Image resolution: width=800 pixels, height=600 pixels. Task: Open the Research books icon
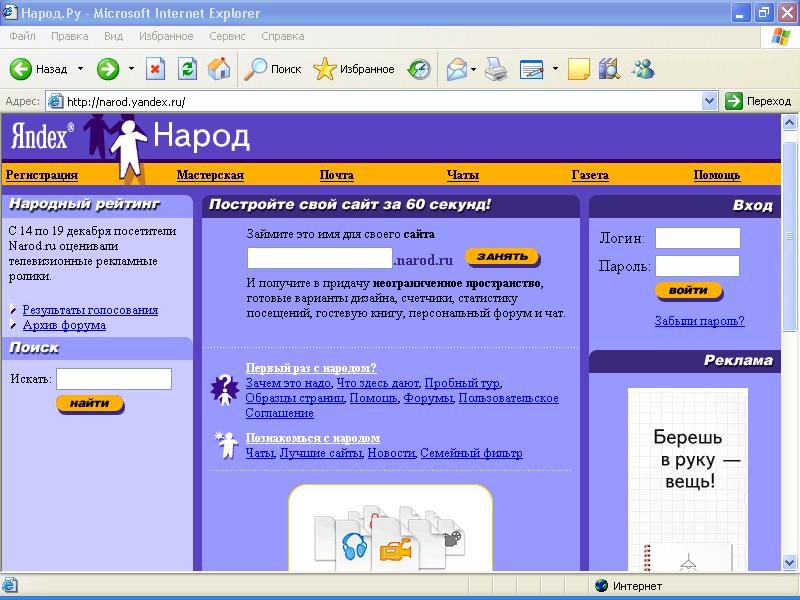click(609, 69)
